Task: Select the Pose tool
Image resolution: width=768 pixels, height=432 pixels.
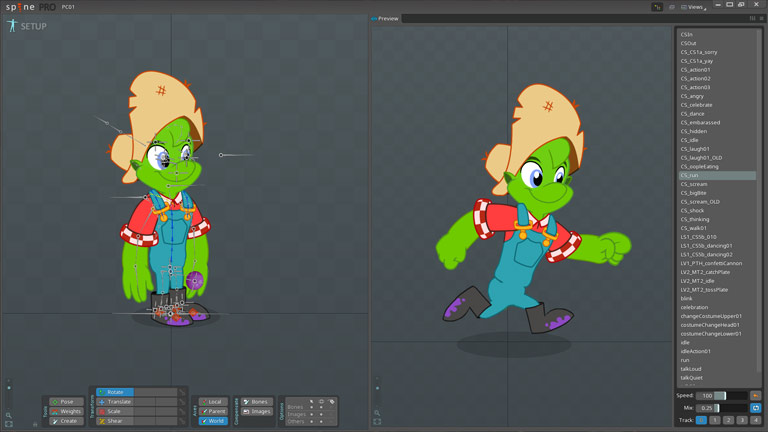Action: point(66,402)
